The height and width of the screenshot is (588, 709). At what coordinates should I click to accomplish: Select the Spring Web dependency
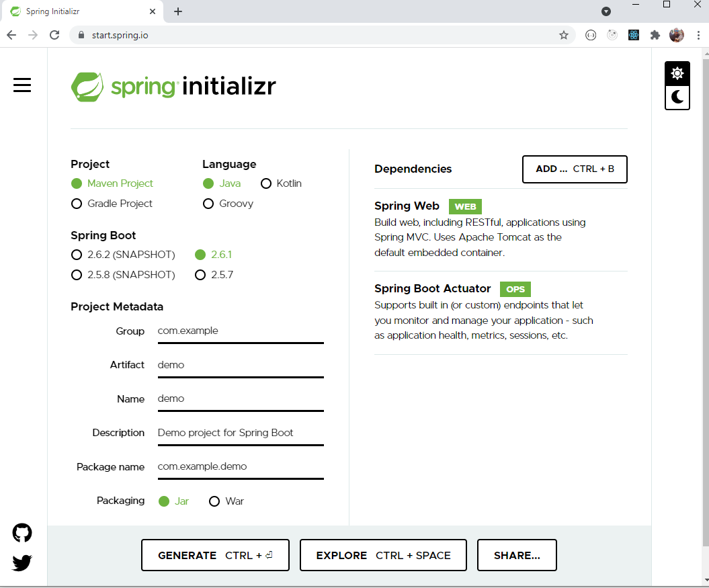click(x=501, y=230)
